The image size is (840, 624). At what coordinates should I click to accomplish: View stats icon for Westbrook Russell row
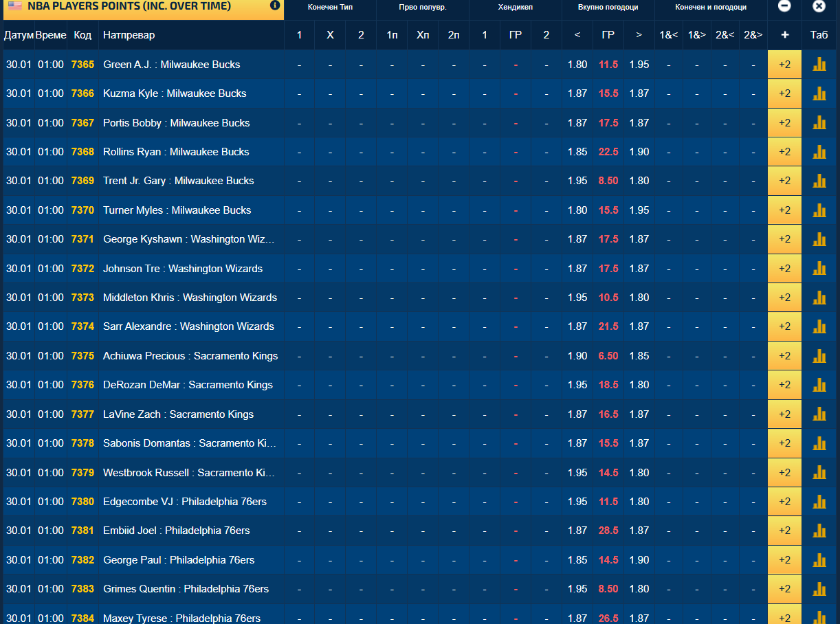[819, 473]
